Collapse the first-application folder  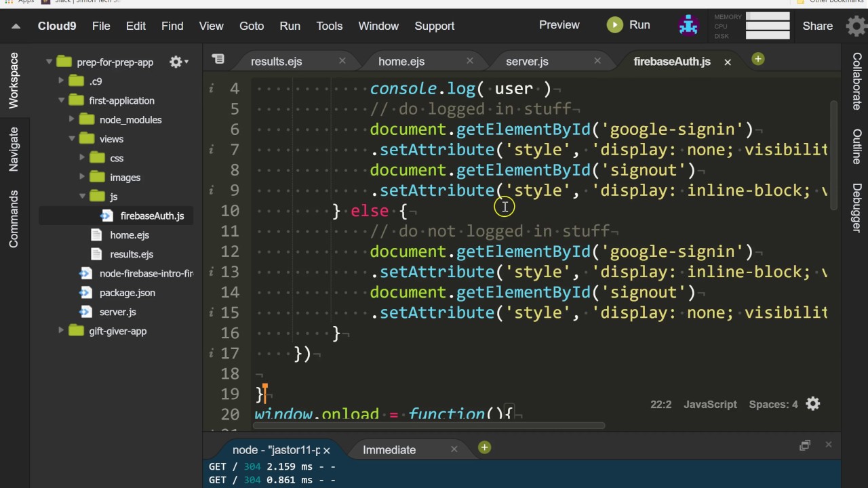pyautogui.click(x=61, y=100)
